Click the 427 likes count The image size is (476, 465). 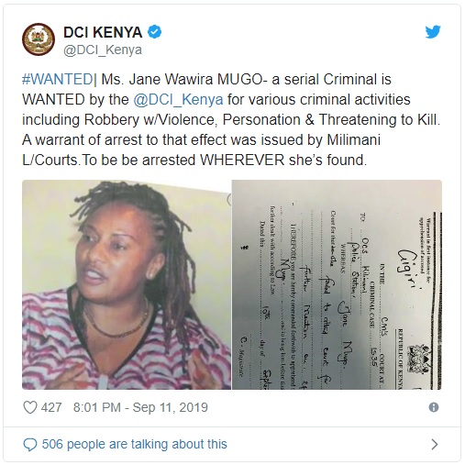[x=51, y=407]
